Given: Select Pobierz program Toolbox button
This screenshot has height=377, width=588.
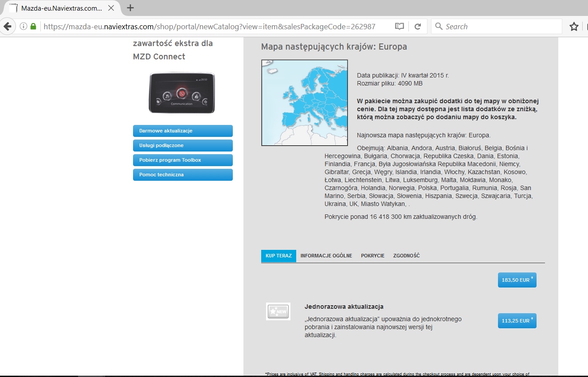Looking at the screenshot, I should point(183,160).
